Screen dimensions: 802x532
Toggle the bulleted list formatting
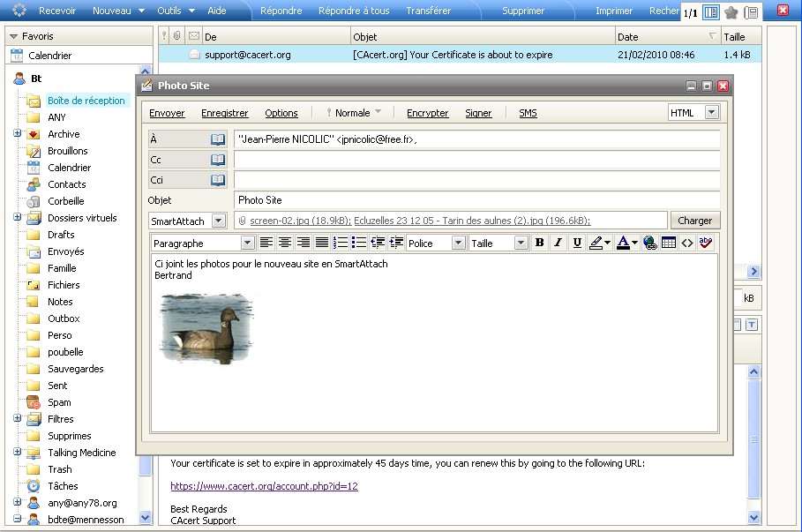pyautogui.click(x=359, y=243)
